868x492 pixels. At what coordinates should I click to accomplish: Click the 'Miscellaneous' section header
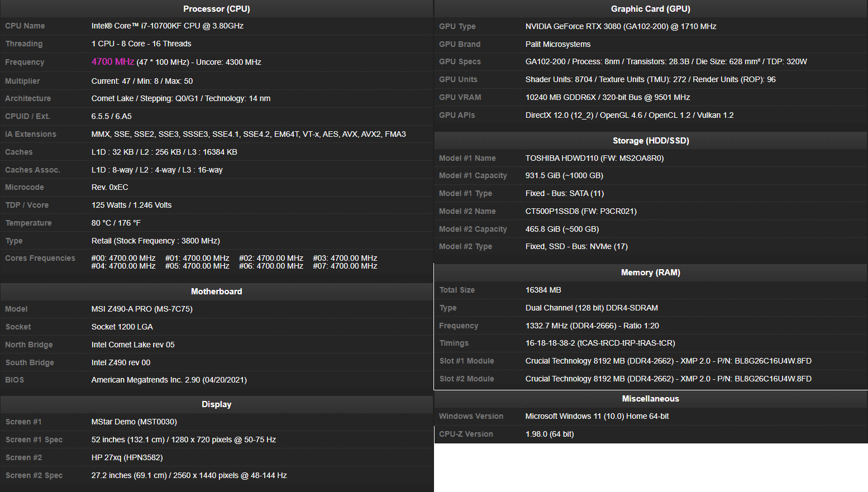pyautogui.click(x=651, y=399)
